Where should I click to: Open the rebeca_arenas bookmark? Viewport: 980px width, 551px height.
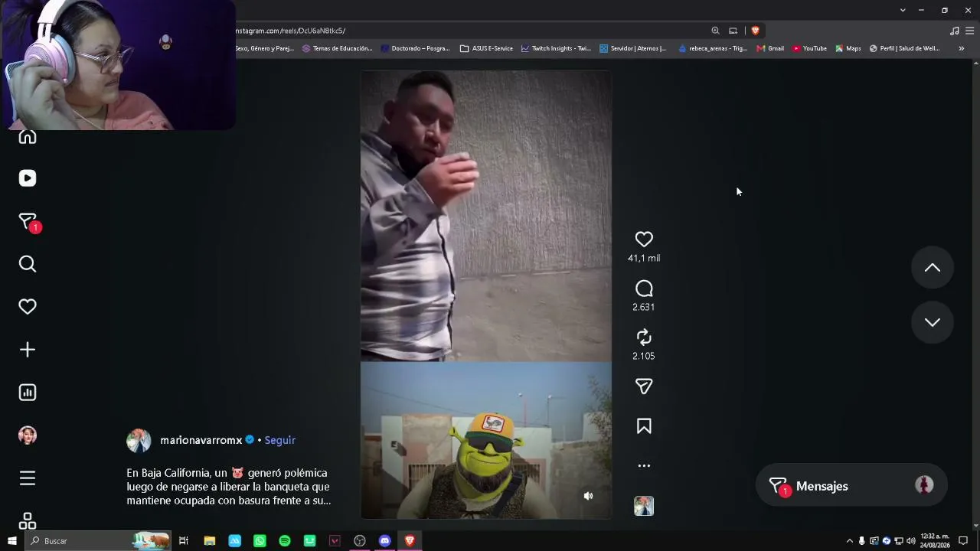(713, 48)
